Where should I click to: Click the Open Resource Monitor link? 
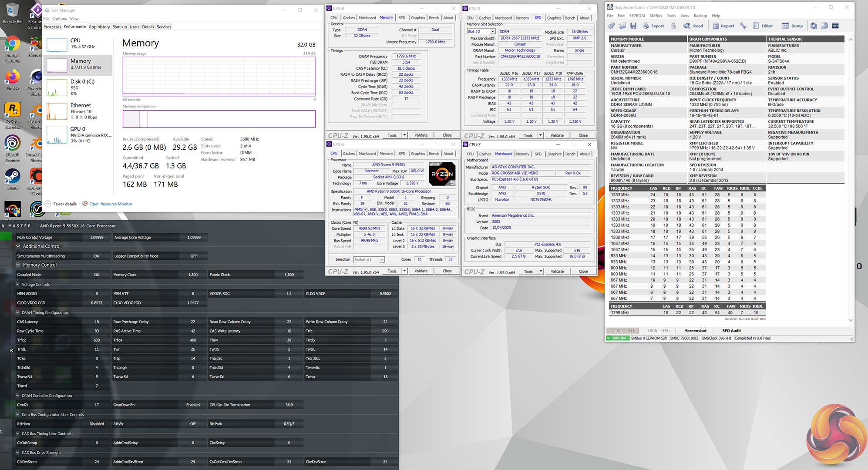111,204
